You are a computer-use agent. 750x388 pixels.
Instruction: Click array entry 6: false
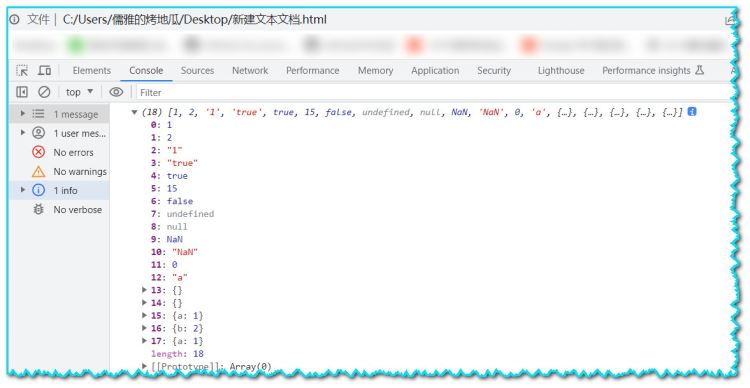172,201
